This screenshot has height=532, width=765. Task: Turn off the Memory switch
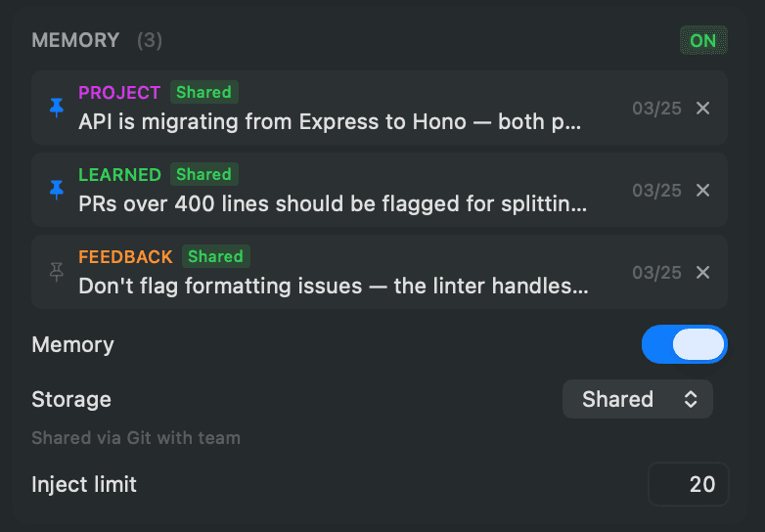click(x=684, y=344)
